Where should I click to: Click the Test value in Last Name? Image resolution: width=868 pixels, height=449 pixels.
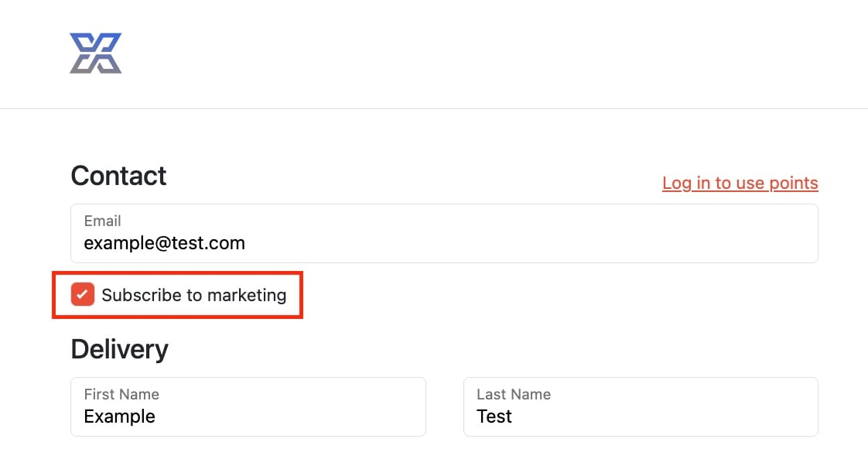pos(494,416)
